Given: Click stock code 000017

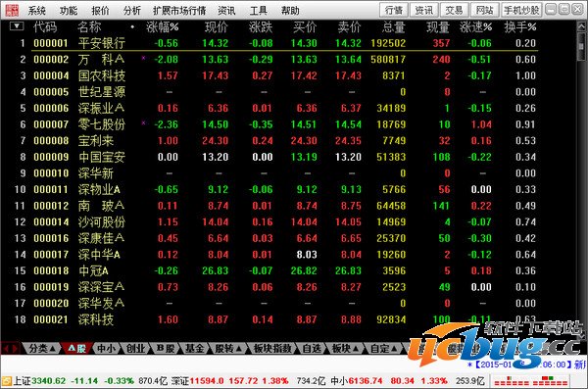Looking at the screenshot, I should click(51, 255).
